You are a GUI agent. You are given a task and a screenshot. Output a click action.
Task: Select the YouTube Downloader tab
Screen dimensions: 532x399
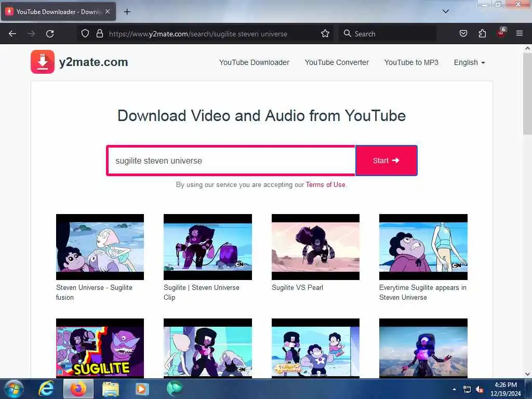tap(58, 11)
